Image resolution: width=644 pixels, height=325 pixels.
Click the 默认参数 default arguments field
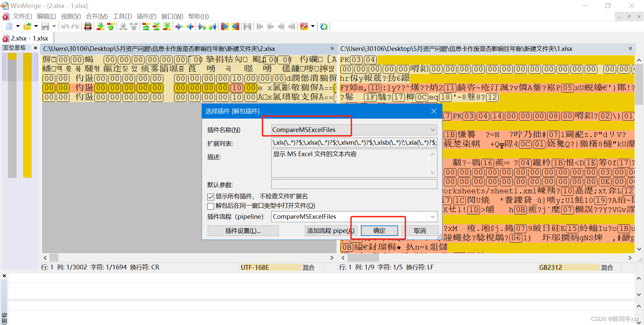click(354, 184)
